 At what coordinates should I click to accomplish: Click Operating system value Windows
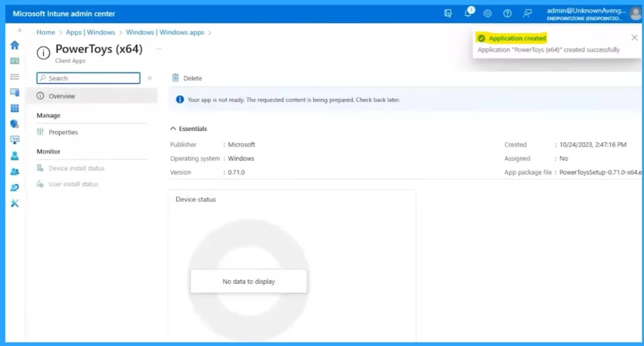click(241, 159)
